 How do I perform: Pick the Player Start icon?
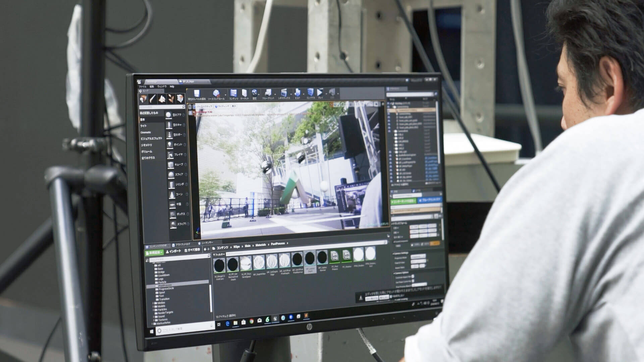[x=170, y=155]
